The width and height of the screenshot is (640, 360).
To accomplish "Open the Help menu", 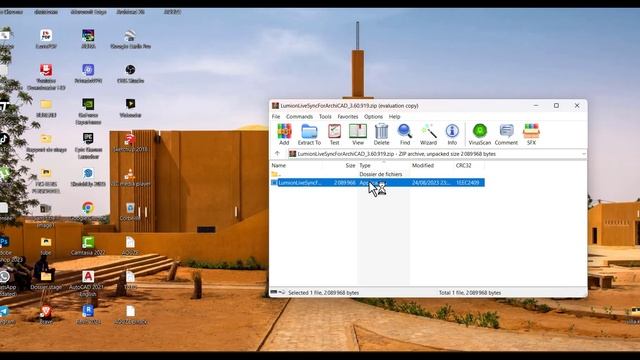I will coord(394,117).
